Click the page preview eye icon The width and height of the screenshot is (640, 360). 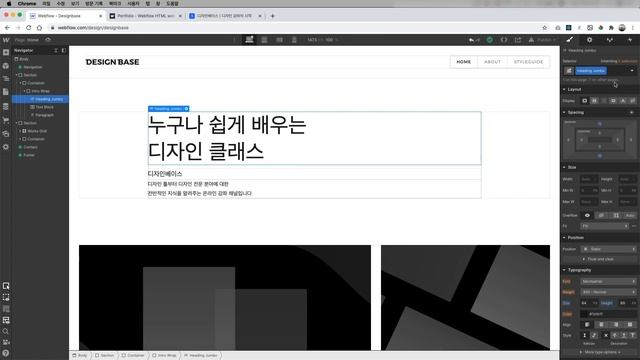48,40
